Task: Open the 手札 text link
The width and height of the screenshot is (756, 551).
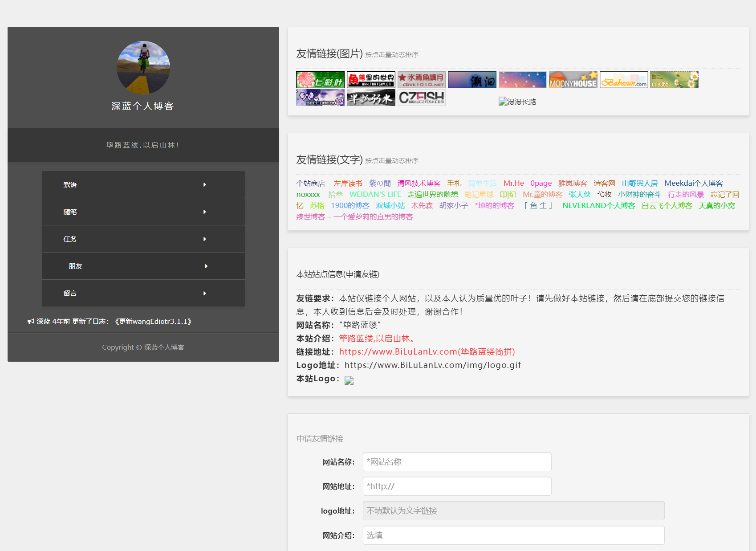Action: pyautogui.click(x=455, y=183)
